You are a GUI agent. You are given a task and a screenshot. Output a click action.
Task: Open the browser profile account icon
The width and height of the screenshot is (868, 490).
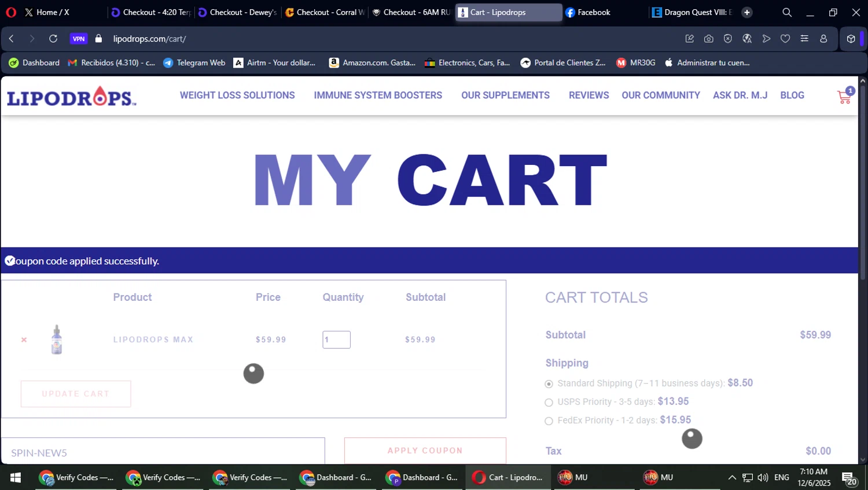[823, 39]
